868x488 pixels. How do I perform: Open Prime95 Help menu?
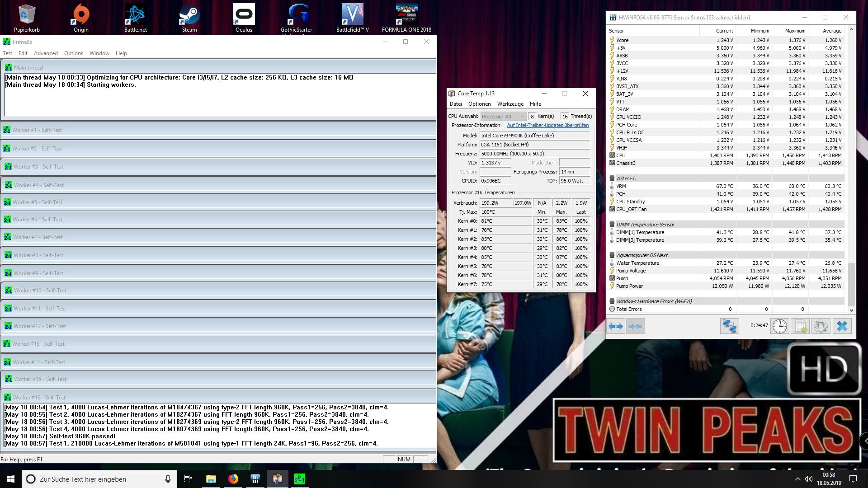click(121, 53)
